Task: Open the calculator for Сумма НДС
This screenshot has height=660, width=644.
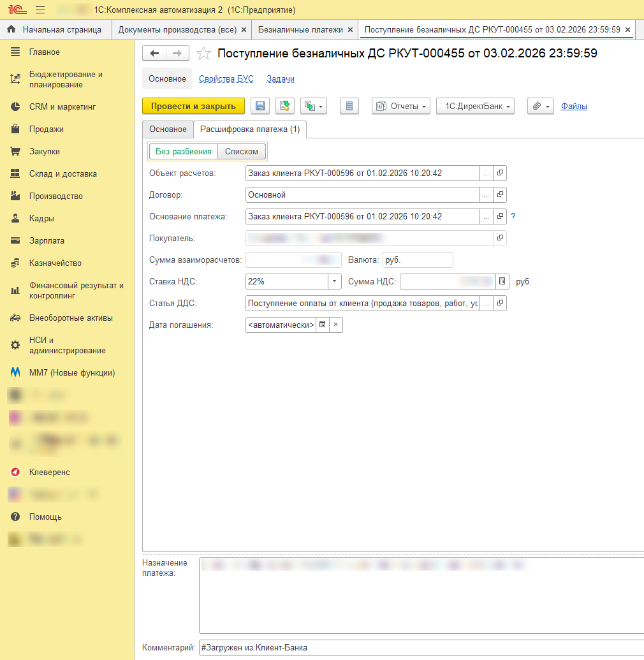Action: pos(502,281)
